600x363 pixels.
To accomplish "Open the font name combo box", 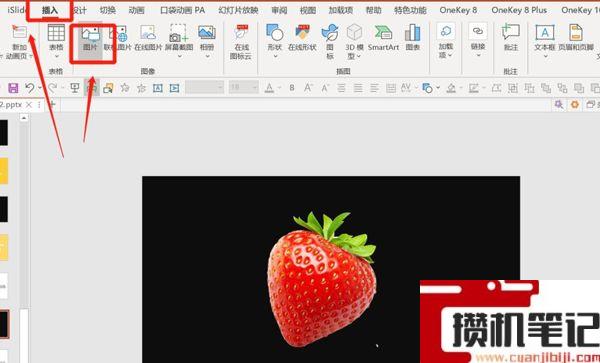I will (205, 88).
